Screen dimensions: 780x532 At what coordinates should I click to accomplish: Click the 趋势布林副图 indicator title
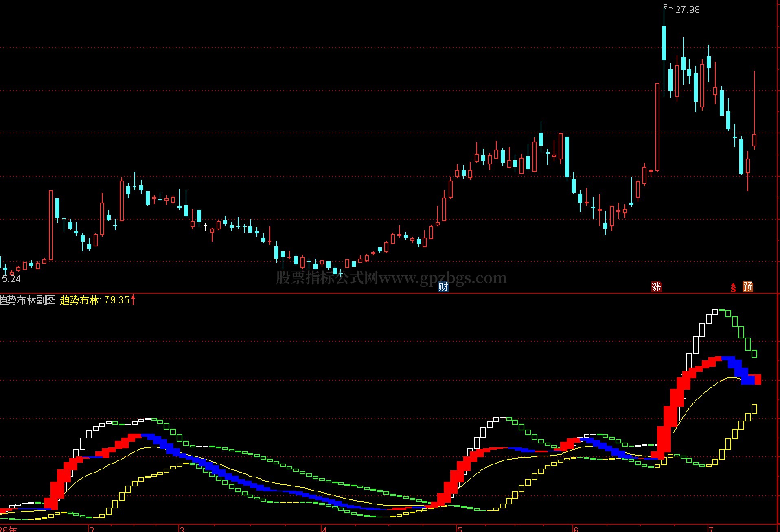[x=28, y=300]
